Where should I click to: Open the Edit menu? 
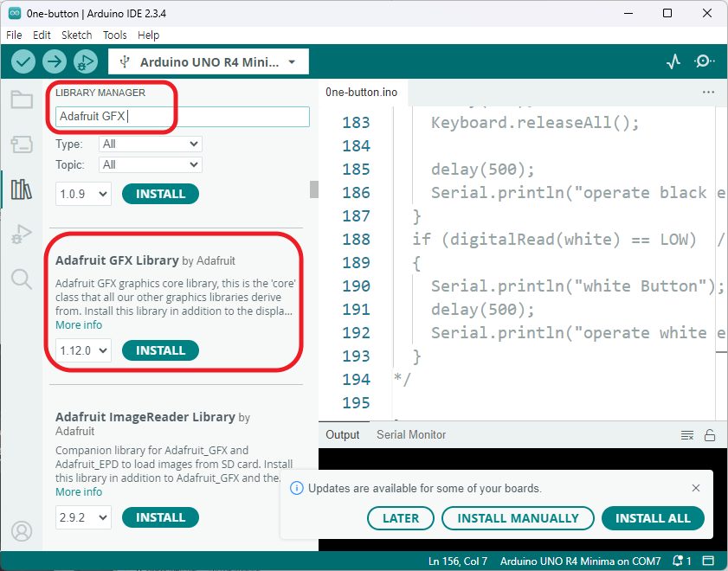click(x=42, y=35)
